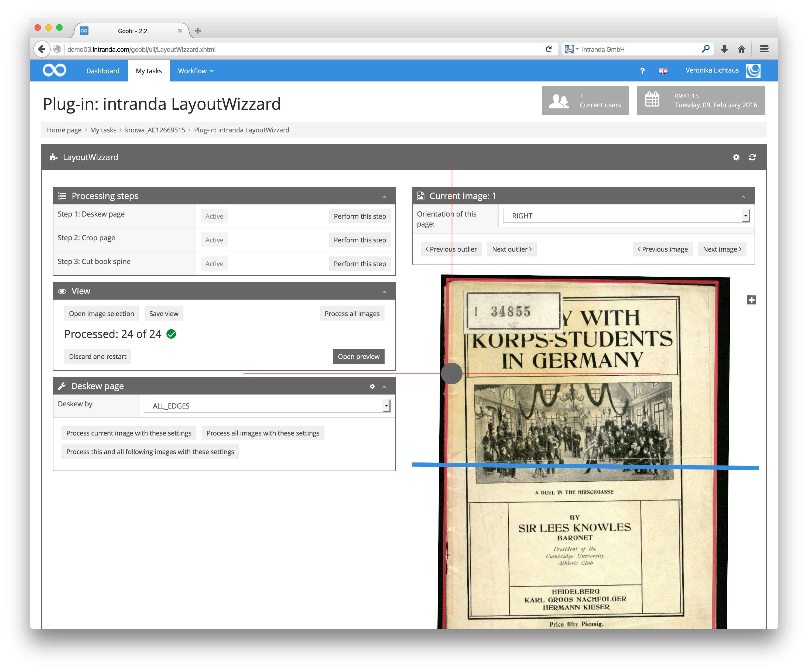The width and height of the screenshot is (808, 672).
Task: Click the calendar icon by the date
Action: click(653, 100)
